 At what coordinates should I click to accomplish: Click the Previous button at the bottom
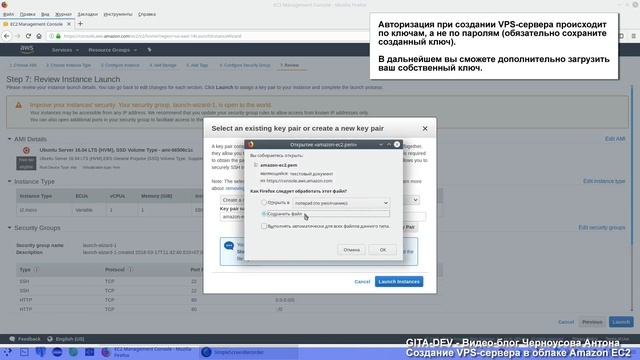click(x=592, y=322)
